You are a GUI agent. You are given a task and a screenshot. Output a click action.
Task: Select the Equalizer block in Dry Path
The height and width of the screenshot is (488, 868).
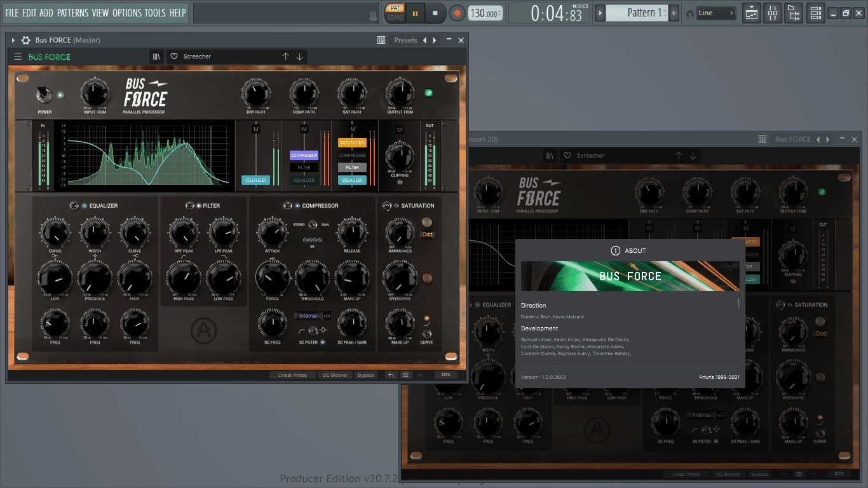tap(257, 180)
